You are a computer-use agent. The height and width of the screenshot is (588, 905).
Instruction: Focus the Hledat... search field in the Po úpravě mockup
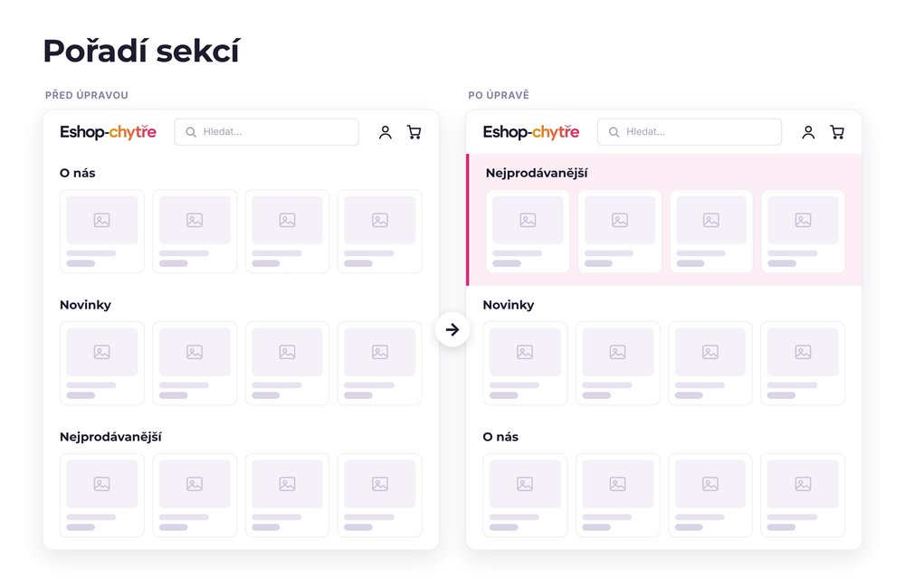pyautogui.click(x=690, y=132)
